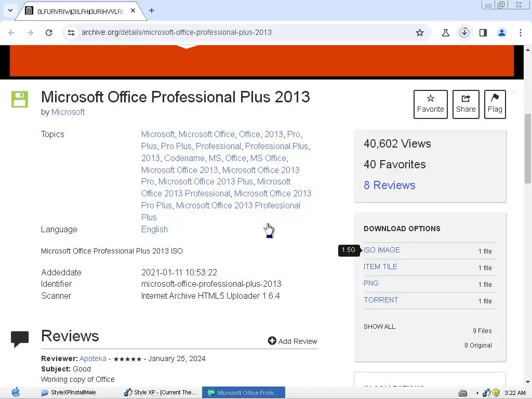Open the browser downloads icon

[x=464, y=33]
